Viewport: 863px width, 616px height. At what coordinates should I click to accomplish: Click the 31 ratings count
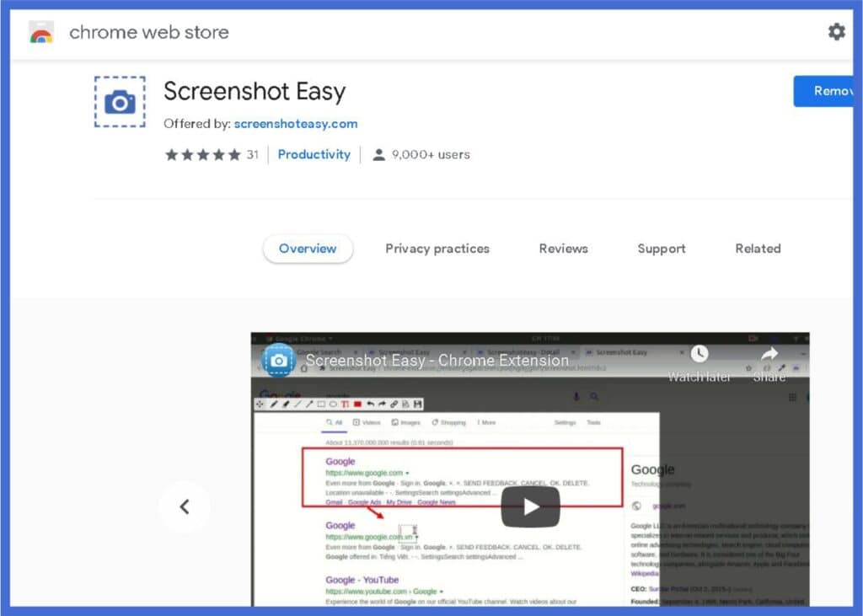click(x=253, y=155)
